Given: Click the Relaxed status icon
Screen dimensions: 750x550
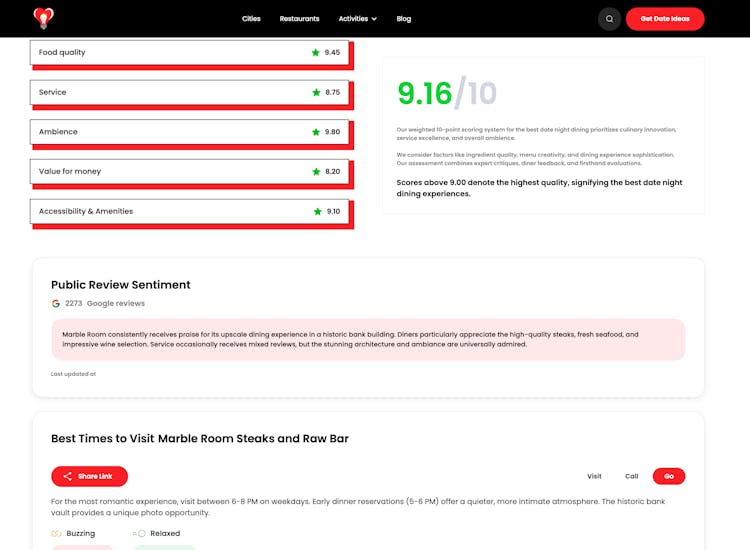Looking at the screenshot, I should (x=139, y=533).
